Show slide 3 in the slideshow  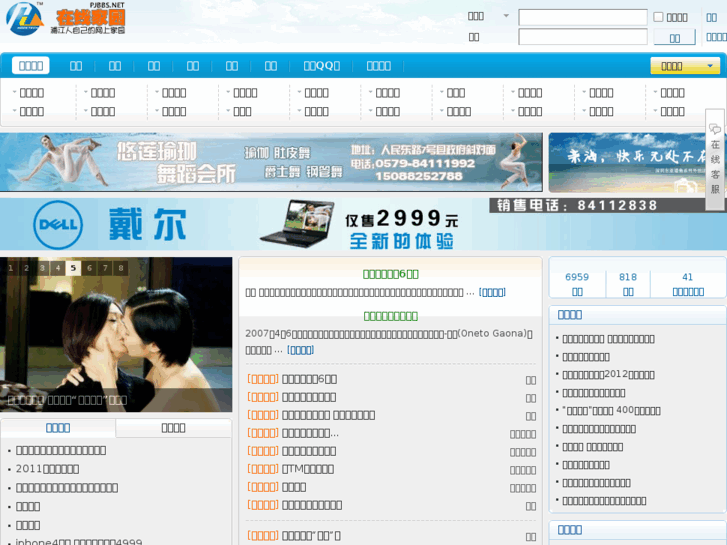pyautogui.click(x=42, y=268)
